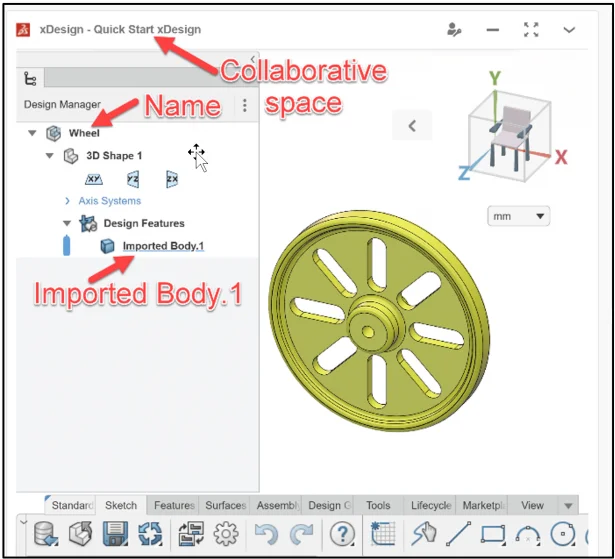Viewport: 615px width, 559px height.
Task: Collapse the 3D Shape 1 node
Action: click(x=50, y=156)
